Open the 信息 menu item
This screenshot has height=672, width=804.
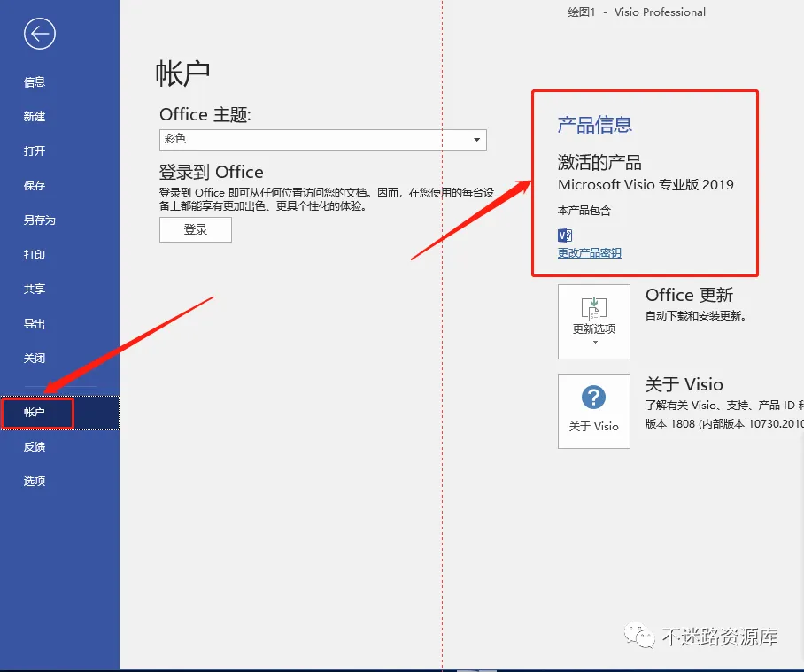35,82
